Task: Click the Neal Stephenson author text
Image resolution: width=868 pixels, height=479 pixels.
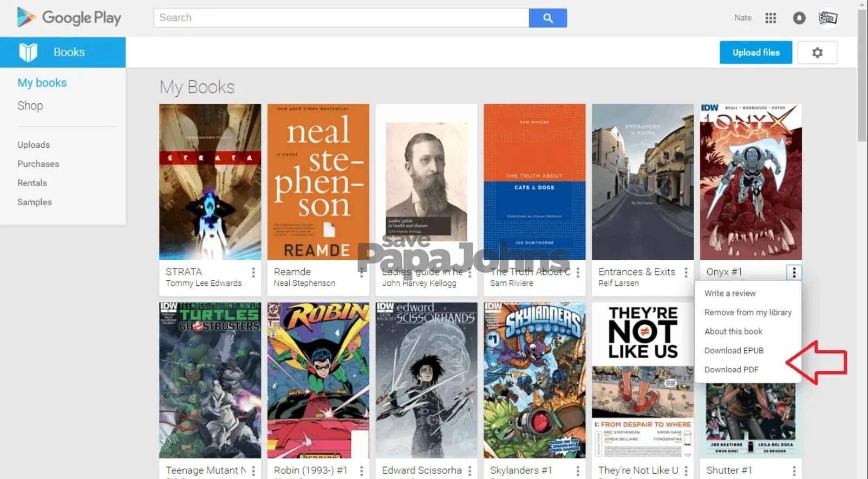Action: pyautogui.click(x=304, y=283)
